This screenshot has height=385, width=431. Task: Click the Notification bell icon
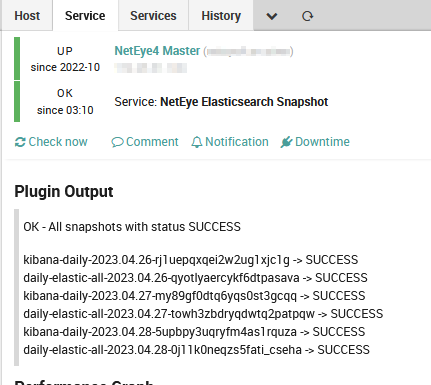click(x=197, y=142)
